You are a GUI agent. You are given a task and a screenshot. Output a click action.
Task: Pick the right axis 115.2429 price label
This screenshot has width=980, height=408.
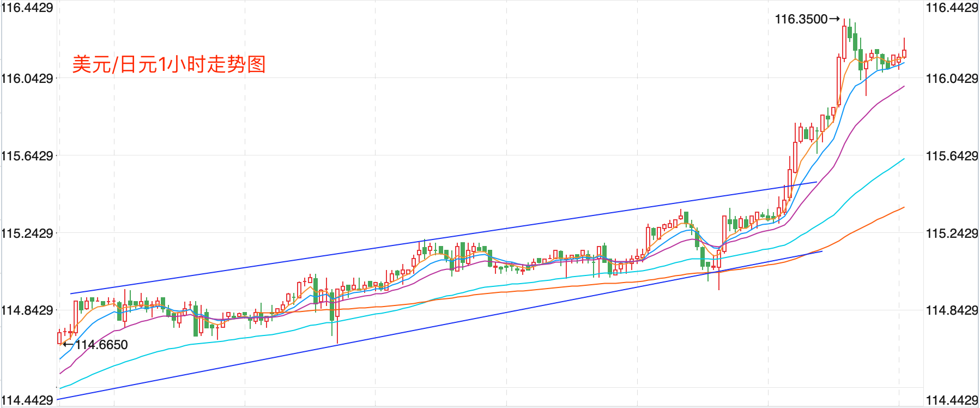point(952,233)
